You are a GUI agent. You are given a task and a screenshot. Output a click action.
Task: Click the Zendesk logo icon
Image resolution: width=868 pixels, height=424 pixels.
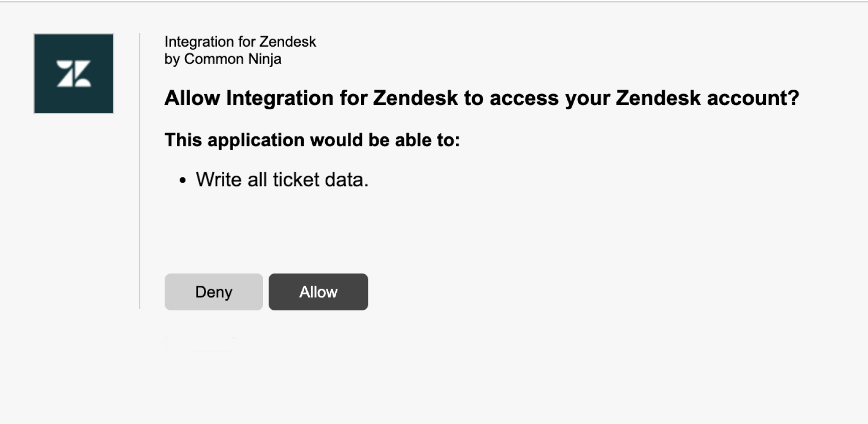coord(74,74)
